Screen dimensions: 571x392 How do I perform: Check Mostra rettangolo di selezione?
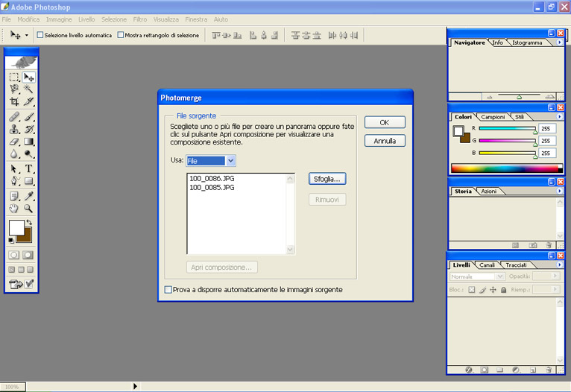pyautogui.click(x=121, y=35)
